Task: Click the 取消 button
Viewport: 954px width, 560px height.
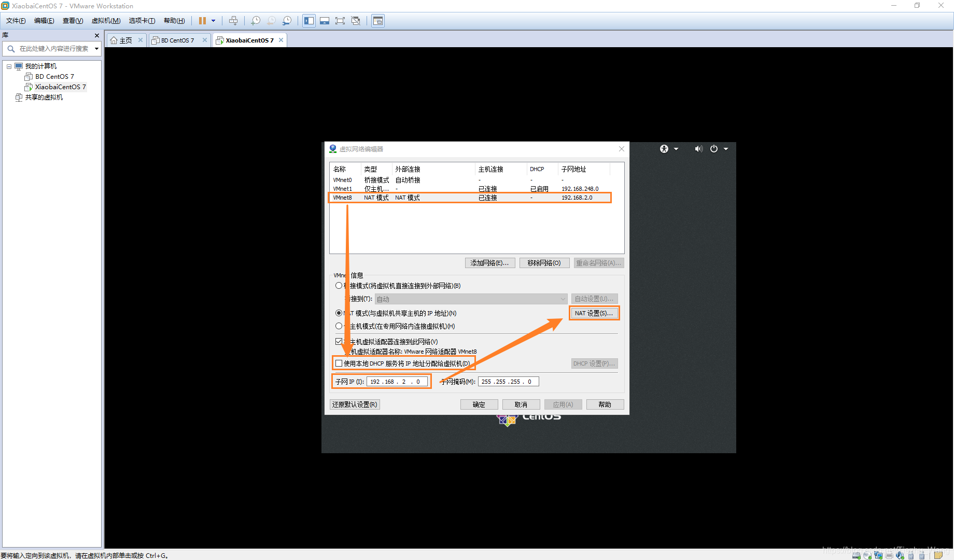Action: pos(521,404)
